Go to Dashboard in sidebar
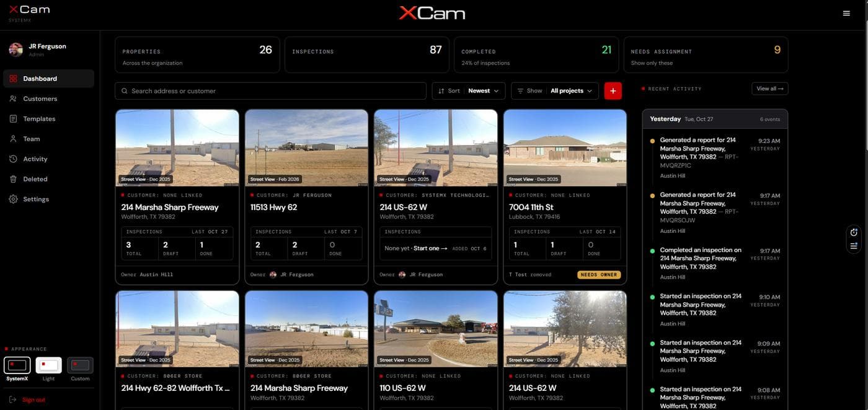 pos(48,79)
